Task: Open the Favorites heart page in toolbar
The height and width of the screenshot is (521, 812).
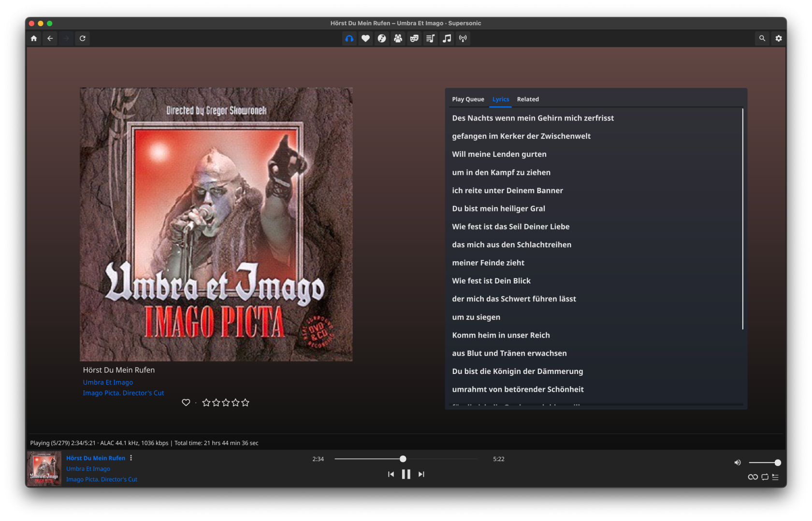Action: pyautogui.click(x=365, y=39)
